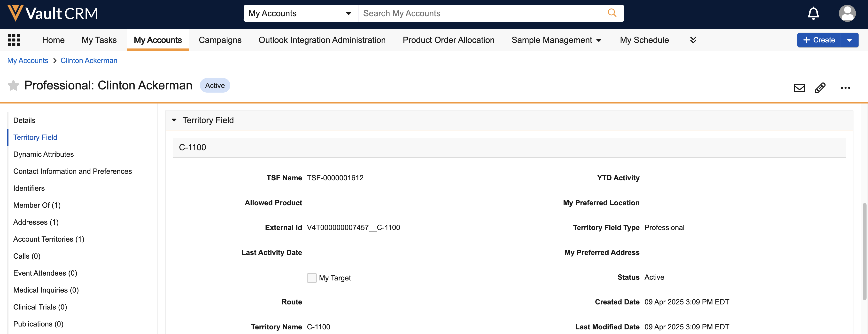Open the user profile avatar menu
This screenshot has height=334, width=868.
pyautogui.click(x=847, y=14)
